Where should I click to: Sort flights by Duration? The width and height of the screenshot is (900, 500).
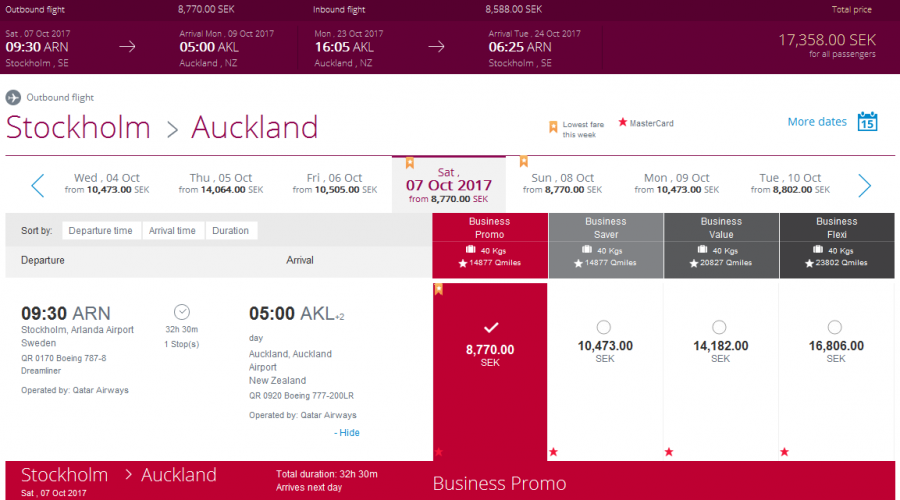(230, 231)
